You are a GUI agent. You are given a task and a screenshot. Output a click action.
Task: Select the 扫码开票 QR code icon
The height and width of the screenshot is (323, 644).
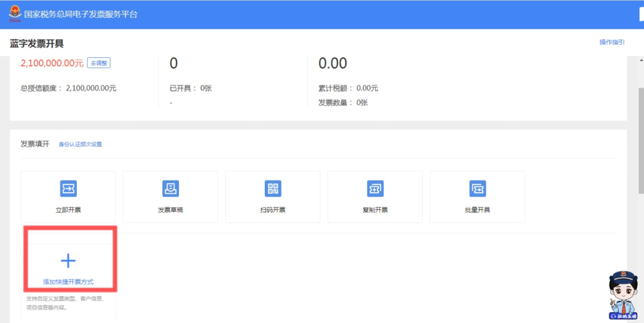273,188
